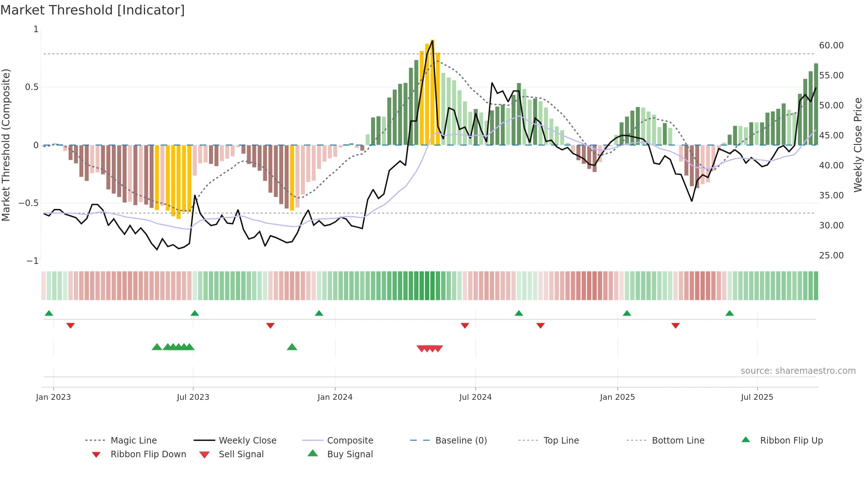Viewport: 868px width, 488px height.
Task: Click the last dark green bar at chart end
Action: [816, 104]
